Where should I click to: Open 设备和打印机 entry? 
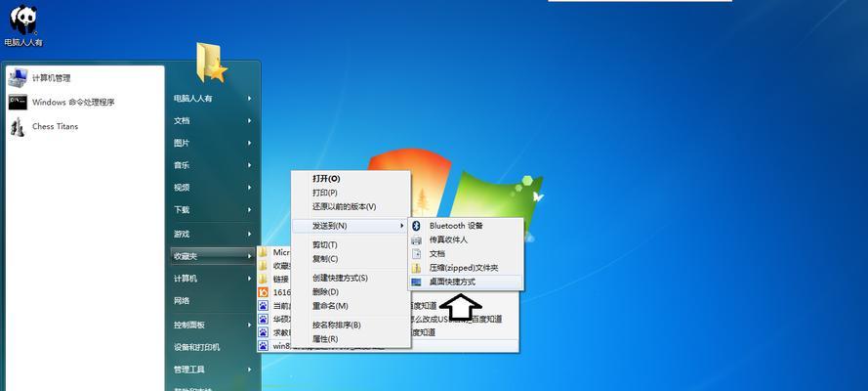(x=197, y=347)
